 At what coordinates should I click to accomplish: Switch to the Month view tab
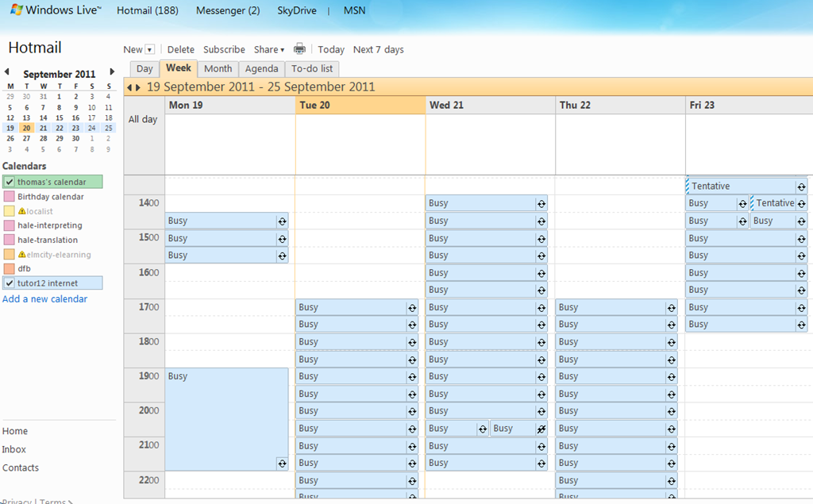point(218,69)
